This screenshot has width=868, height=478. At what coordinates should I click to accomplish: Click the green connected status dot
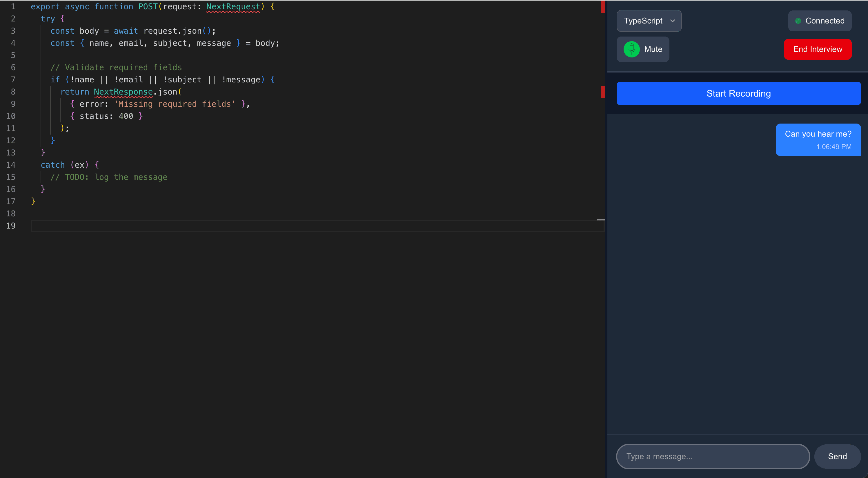(799, 21)
